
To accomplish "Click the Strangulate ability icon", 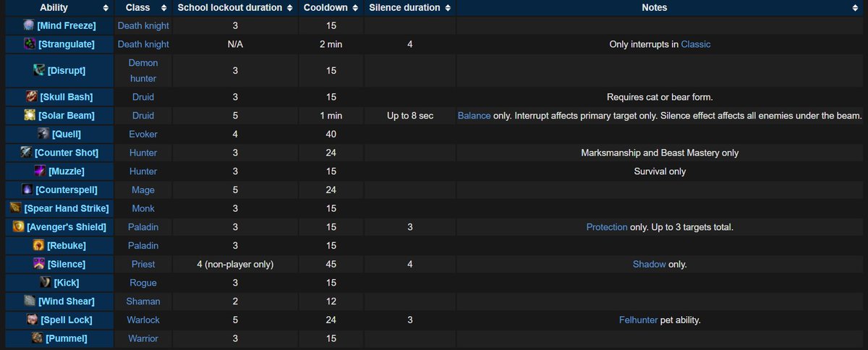I will click(x=29, y=44).
